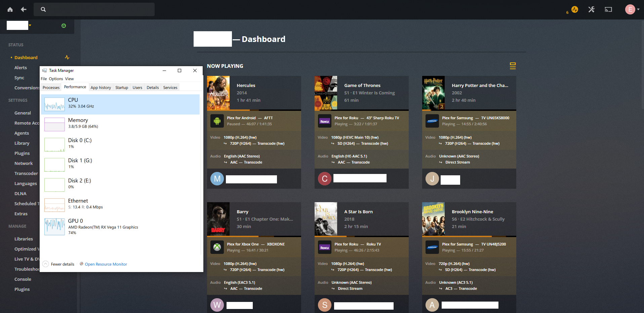Go to Plex home icon
The image size is (644, 313).
(10, 9)
